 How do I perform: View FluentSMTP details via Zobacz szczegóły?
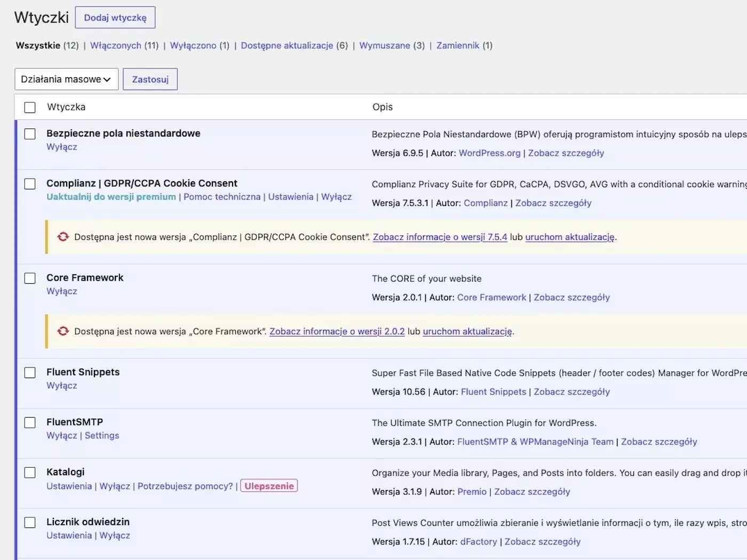659,442
